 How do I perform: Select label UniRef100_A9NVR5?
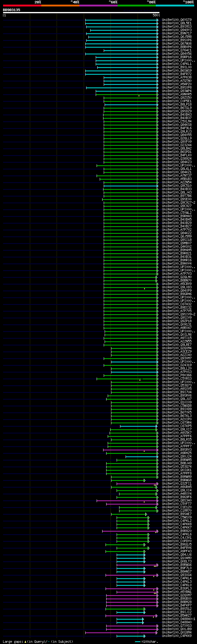click(x=177, y=94)
